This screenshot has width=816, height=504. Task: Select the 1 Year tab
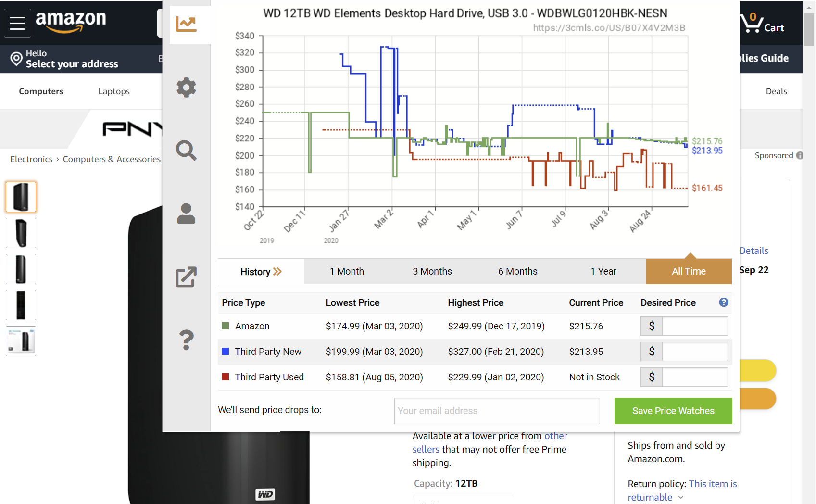point(603,272)
